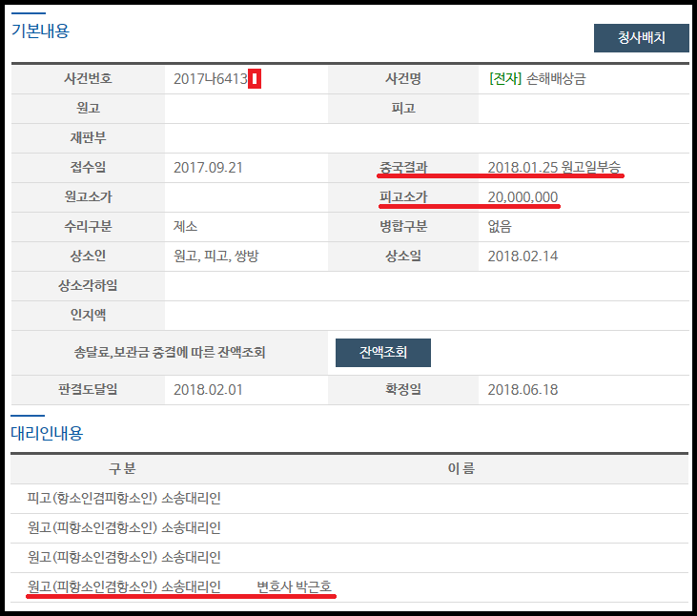Click the case number 2017나6413
This screenshot has height=616, width=697.
(x=210, y=79)
